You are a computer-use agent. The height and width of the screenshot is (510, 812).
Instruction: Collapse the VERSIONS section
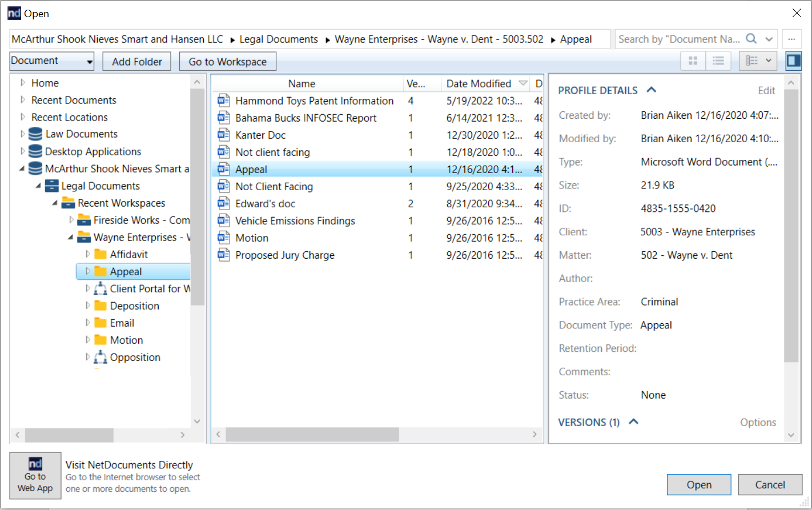click(x=633, y=422)
